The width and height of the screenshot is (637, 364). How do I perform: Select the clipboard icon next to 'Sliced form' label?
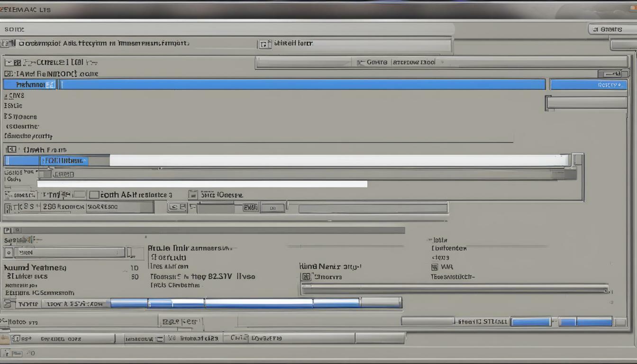(x=265, y=43)
